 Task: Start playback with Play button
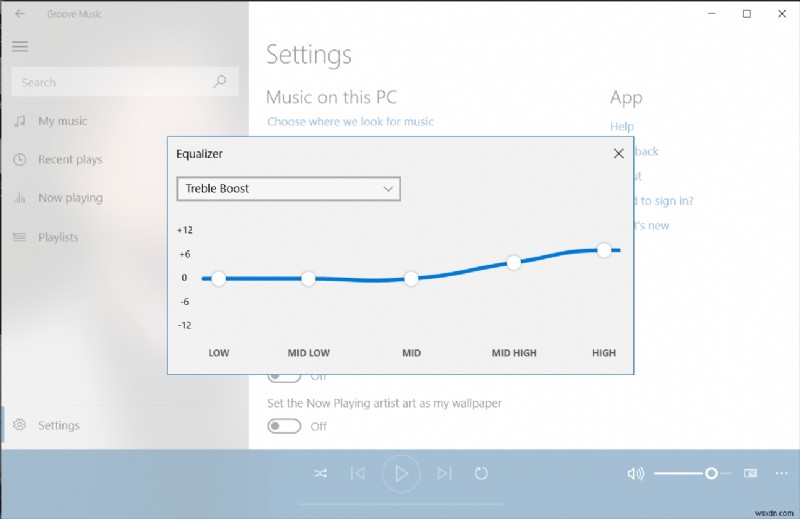(401, 474)
